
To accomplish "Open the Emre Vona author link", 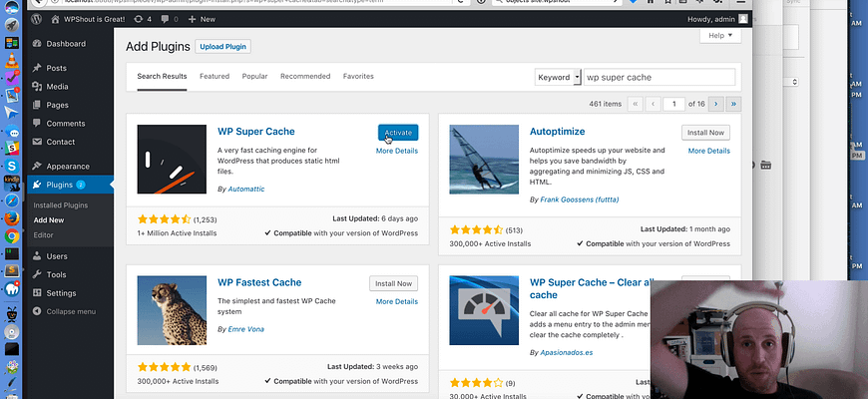I will tap(245, 329).
